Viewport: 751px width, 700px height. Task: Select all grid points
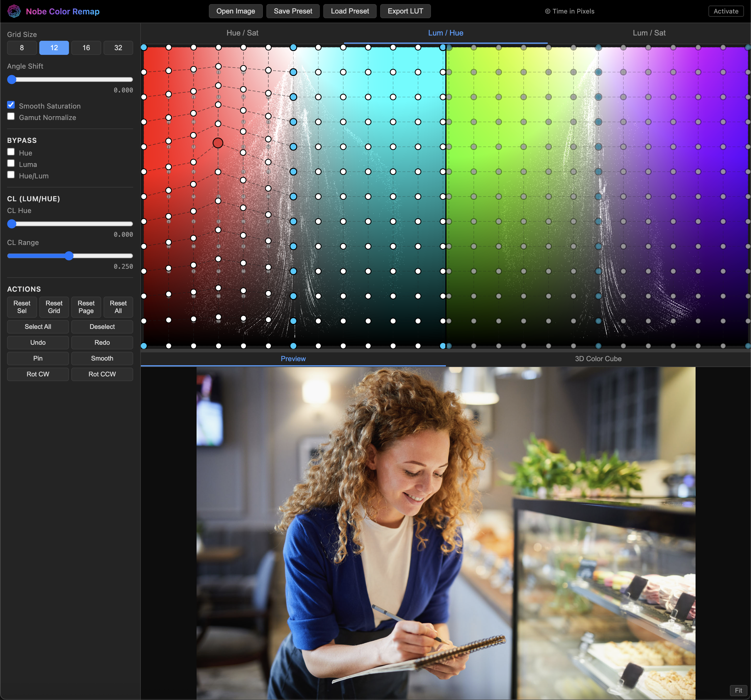(x=38, y=327)
